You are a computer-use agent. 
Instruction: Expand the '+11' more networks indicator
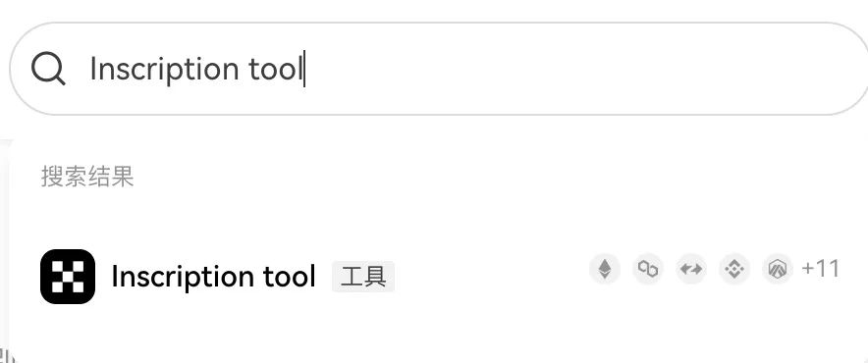pos(821,269)
